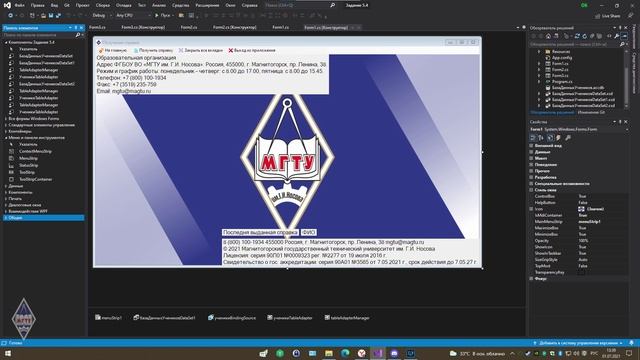Expand Внешний вид property category
The height and width of the screenshot is (360, 640).
coord(531,145)
